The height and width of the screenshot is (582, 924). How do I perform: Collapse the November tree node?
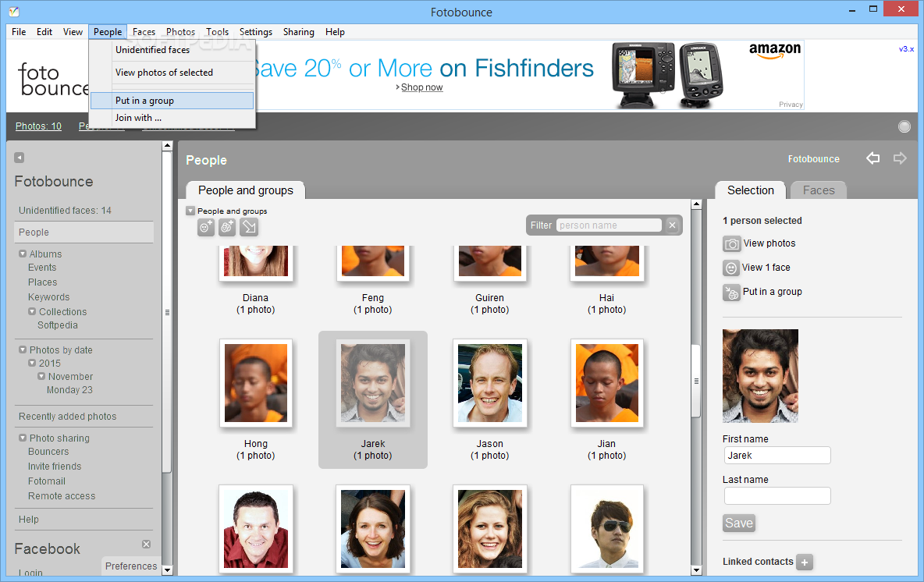tap(41, 376)
